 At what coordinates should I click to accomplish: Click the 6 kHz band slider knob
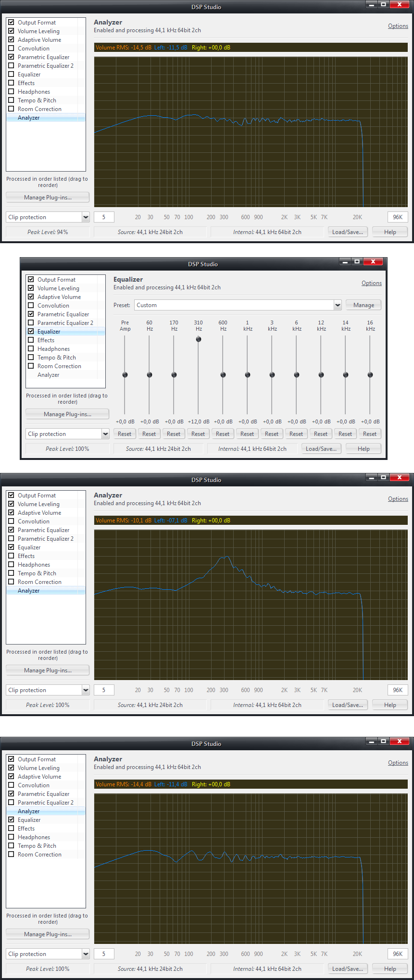[x=297, y=375]
